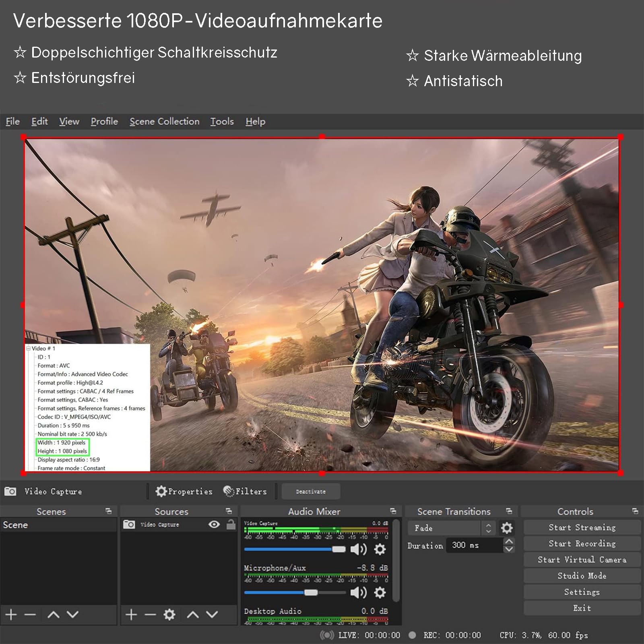Move scene down in Scenes list

click(72, 615)
